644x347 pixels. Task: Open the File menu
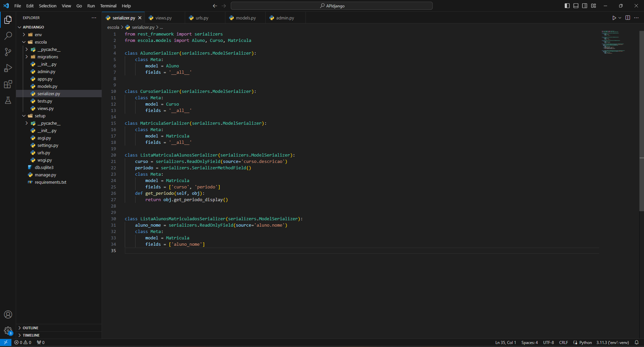(18, 6)
